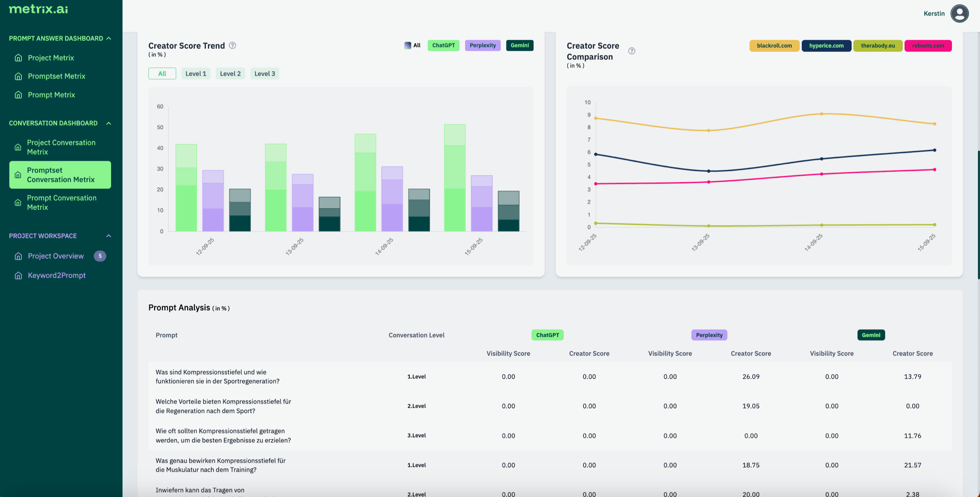Click the notification badge on Project Overview
The height and width of the screenshot is (497, 980).
click(x=100, y=256)
